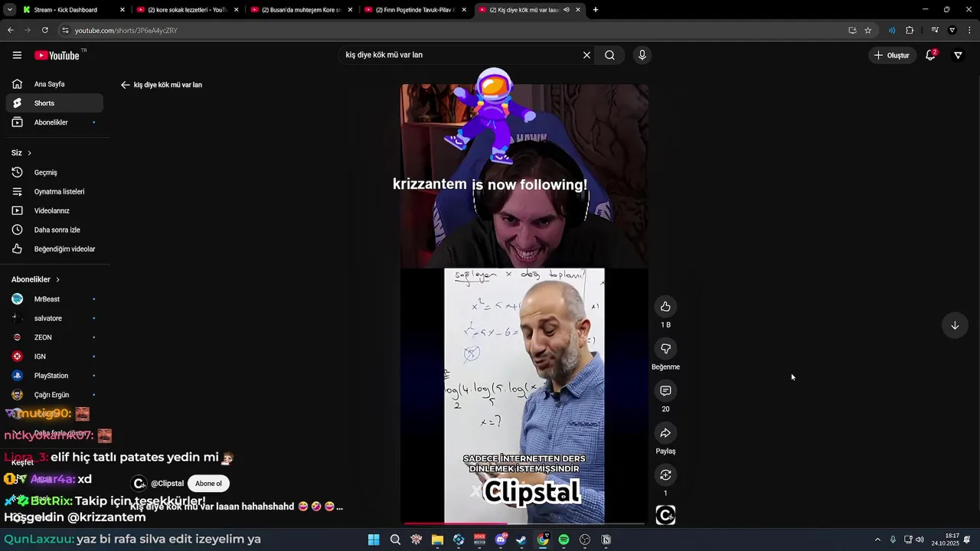Image resolution: width=980 pixels, height=551 pixels.
Task: Go to YouTube home via logo
Action: coord(57,55)
